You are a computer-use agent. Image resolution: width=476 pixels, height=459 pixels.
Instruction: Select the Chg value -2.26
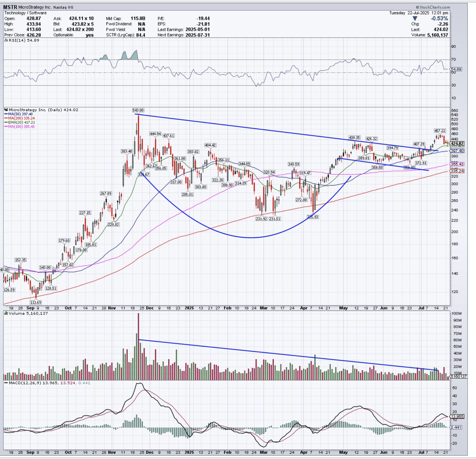442,24
